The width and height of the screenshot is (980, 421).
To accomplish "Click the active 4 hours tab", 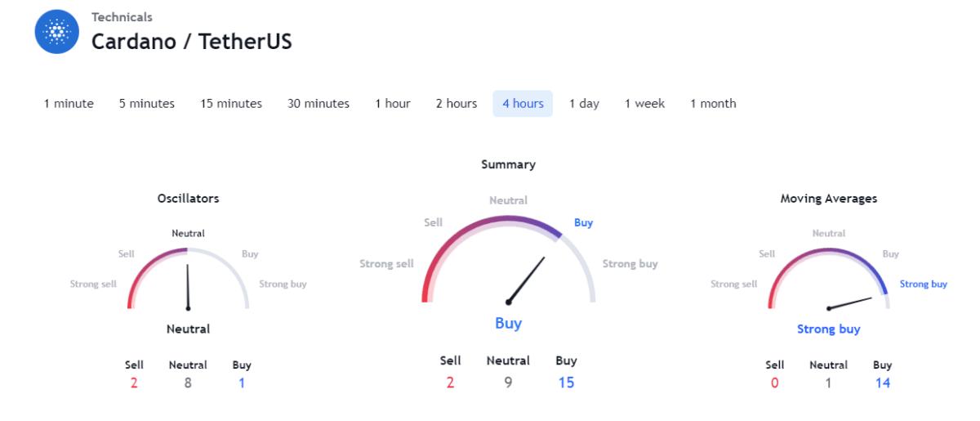I will [523, 104].
